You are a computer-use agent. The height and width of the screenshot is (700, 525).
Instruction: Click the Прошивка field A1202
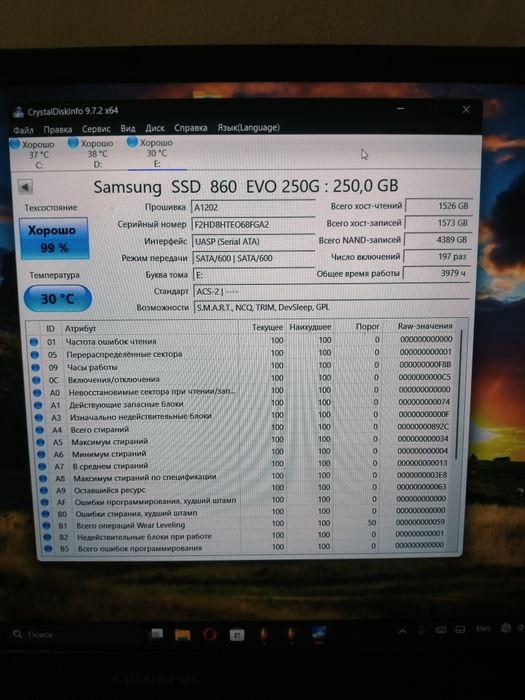(x=253, y=207)
